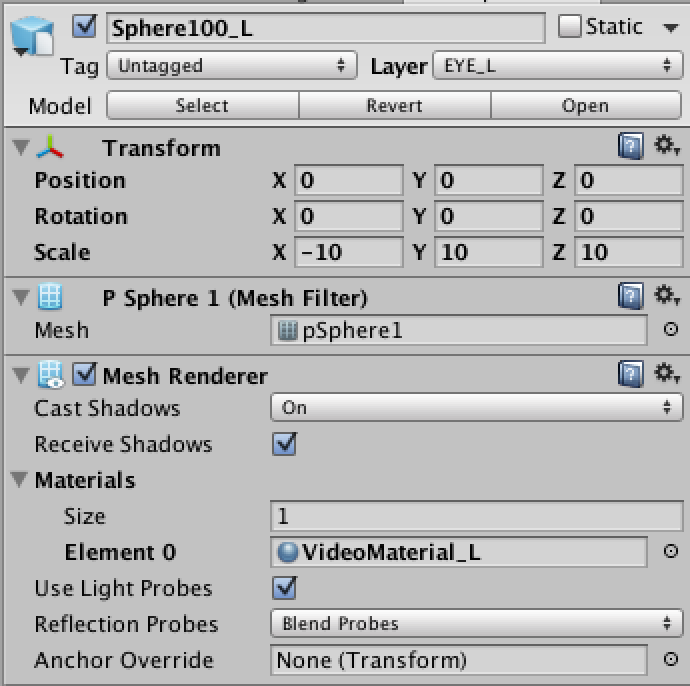The image size is (690, 686).
Task: Click the None (Transform) Anchor Override field
Action: point(459,660)
